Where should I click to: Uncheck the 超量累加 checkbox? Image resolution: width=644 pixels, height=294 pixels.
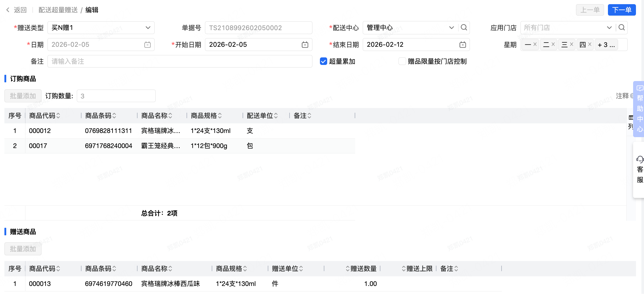coord(323,61)
